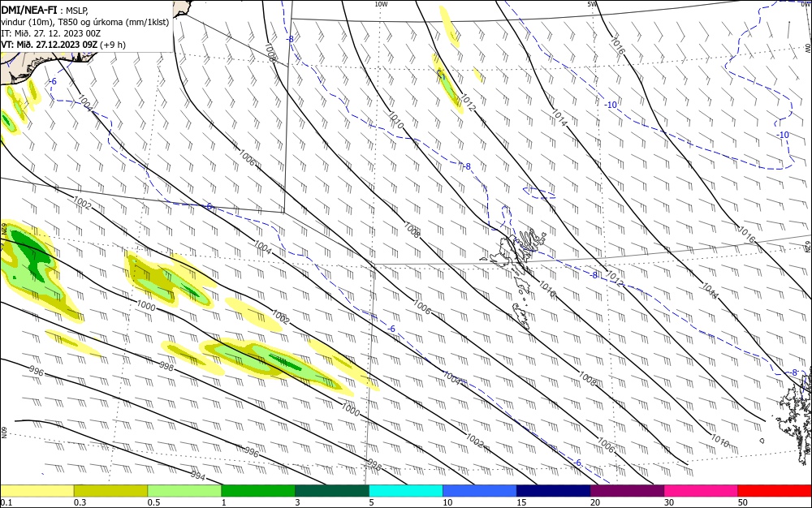Click the '10W' longitude label
The height and width of the screenshot is (508, 812).
pos(381,4)
